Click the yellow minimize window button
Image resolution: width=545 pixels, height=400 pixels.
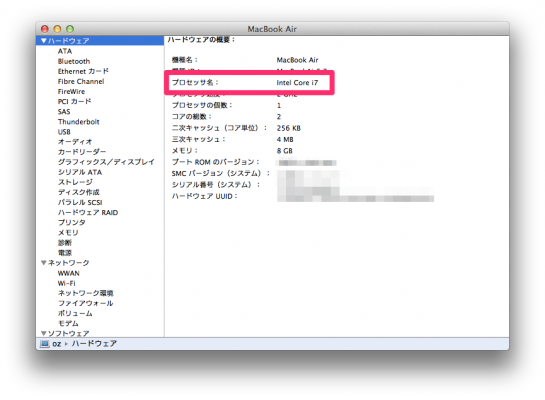click(x=57, y=29)
